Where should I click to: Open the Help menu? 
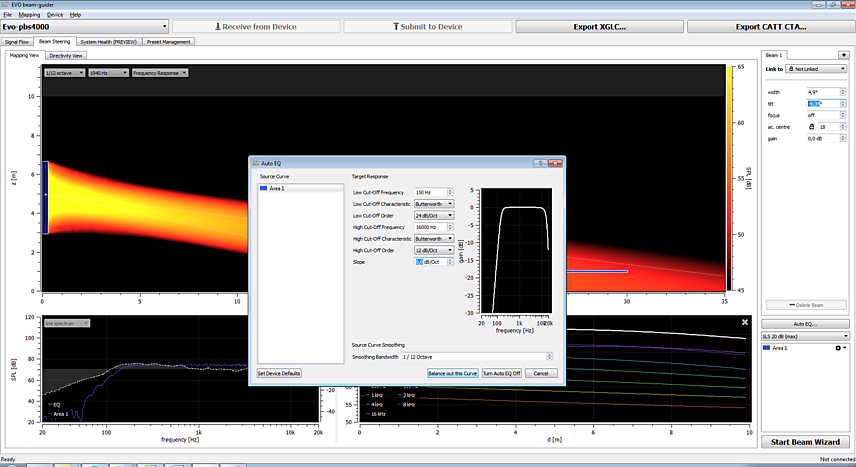click(x=75, y=15)
